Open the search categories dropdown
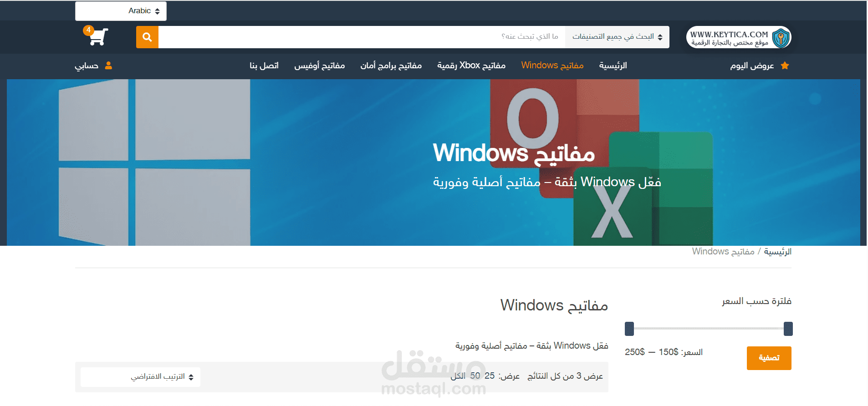The width and height of the screenshot is (868, 406). point(617,37)
